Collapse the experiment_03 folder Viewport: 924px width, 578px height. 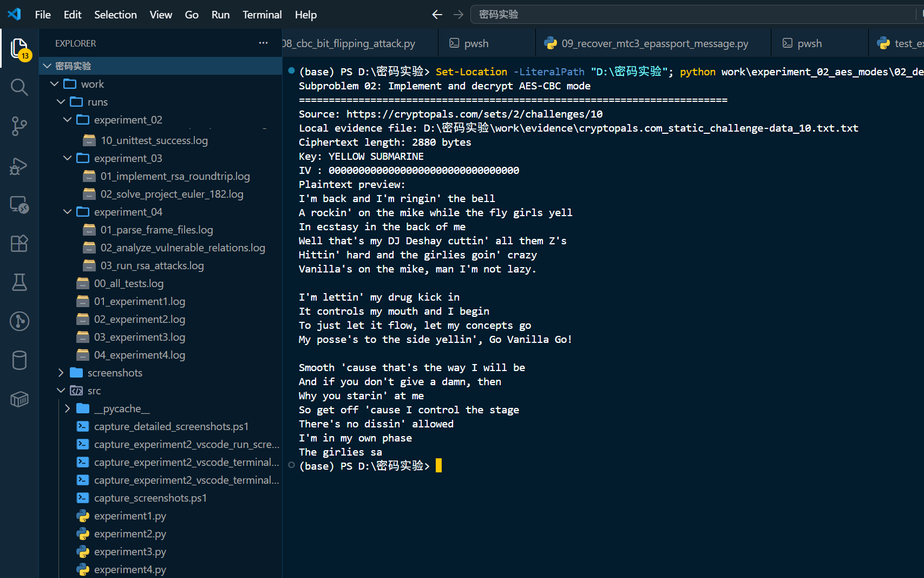67,158
